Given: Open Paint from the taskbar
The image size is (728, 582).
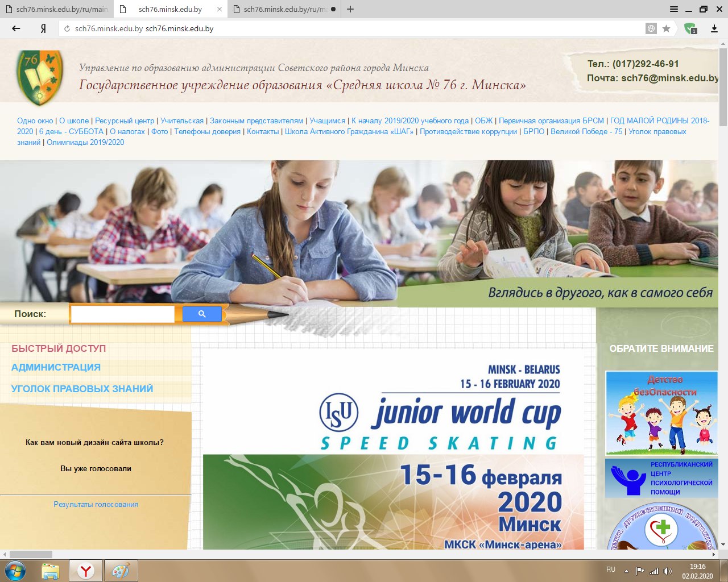Looking at the screenshot, I should click(121, 571).
